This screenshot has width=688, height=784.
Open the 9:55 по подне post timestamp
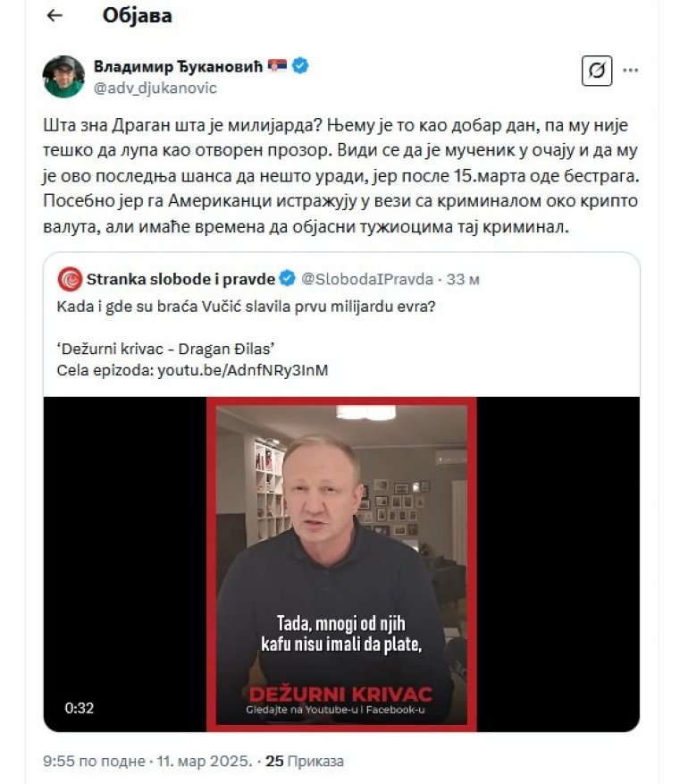[x=94, y=761]
